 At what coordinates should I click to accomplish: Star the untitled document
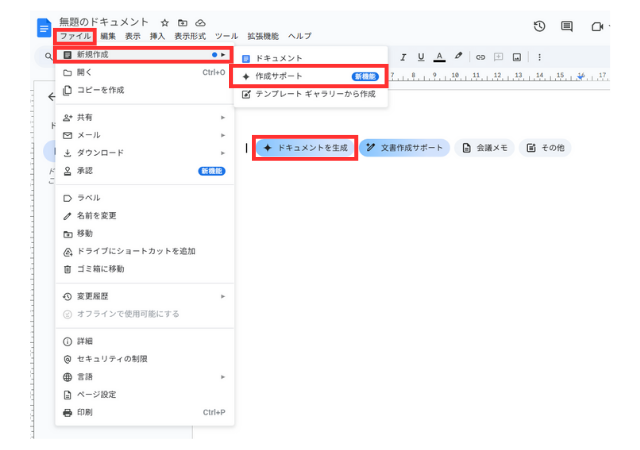click(x=164, y=22)
